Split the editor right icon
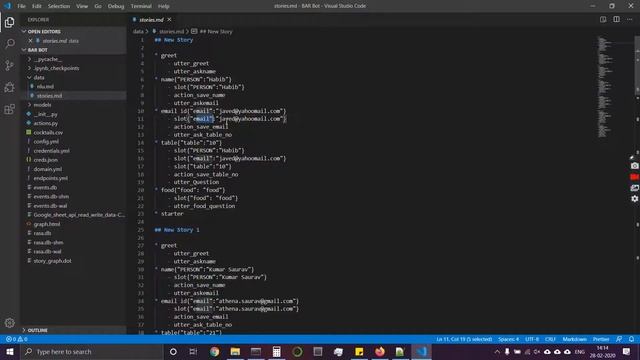 point(616,19)
